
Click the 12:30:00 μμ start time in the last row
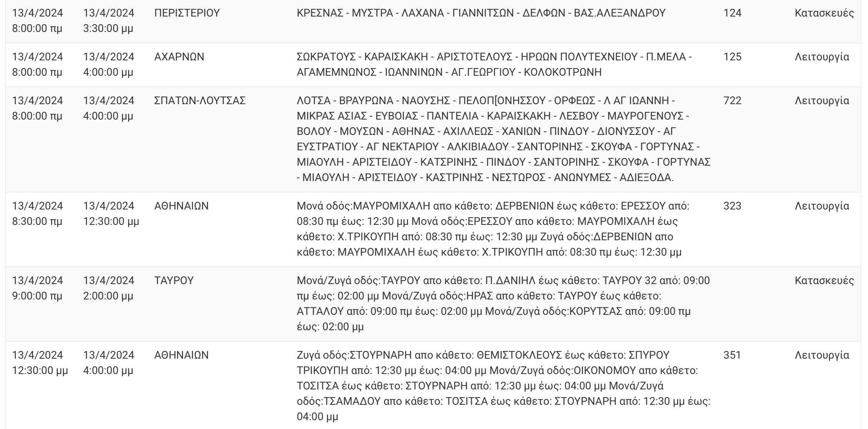point(40,371)
